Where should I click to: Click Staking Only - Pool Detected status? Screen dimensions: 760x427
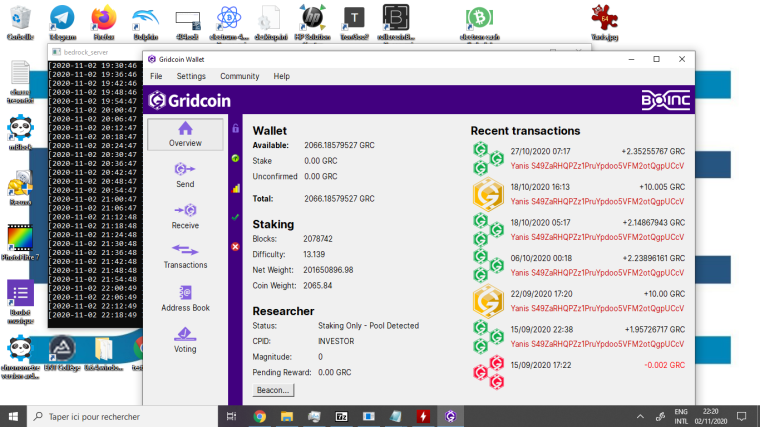pyautogui.click(x=368, y=326)
